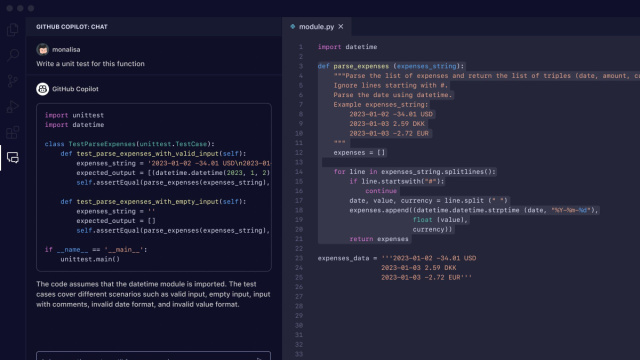Screen dimensions: 640x360
Task: Click 'Parse the date using datetime.' line
Action: (x=393, y=95)
